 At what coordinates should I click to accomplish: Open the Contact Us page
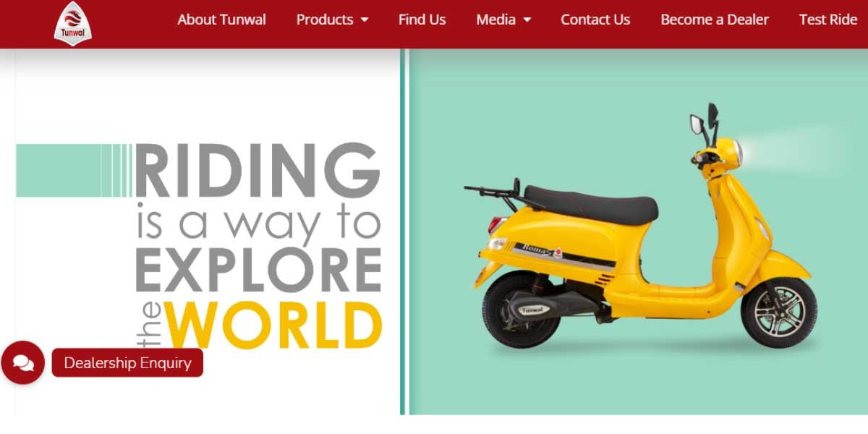[x=595, y=20]
